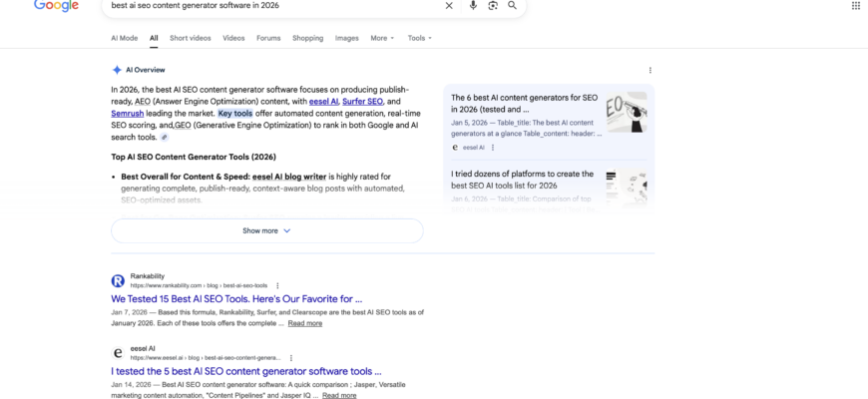The height and width of the screenshot is (399, 868).
Task: Open three-dot menu beside eesel.ai URL
Action: [x=291, y=358]
